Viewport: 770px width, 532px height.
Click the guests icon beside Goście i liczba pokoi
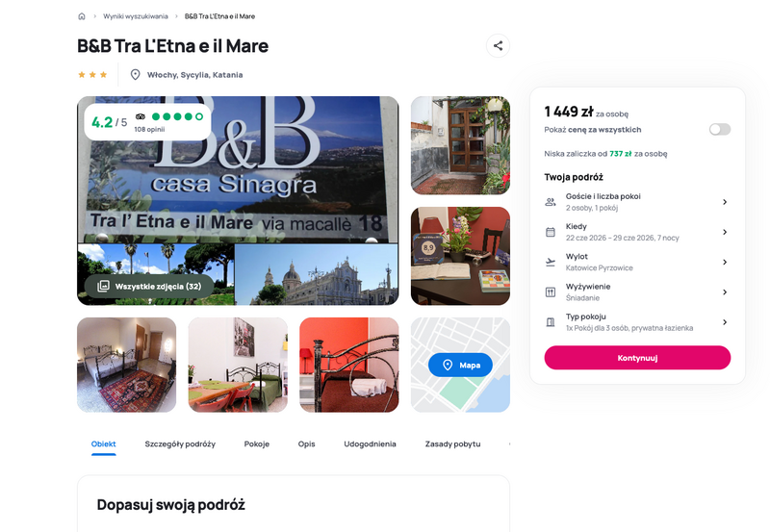(x=551, y=202)
